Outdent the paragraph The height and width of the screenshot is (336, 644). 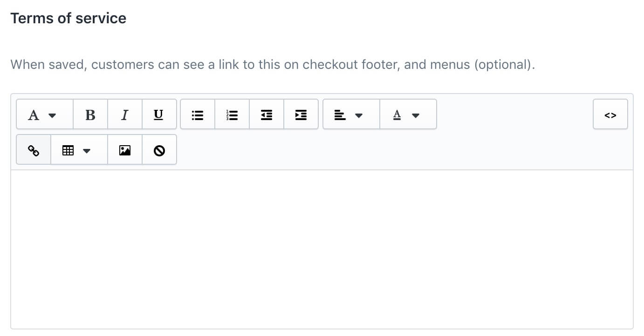tap(267, 114)
